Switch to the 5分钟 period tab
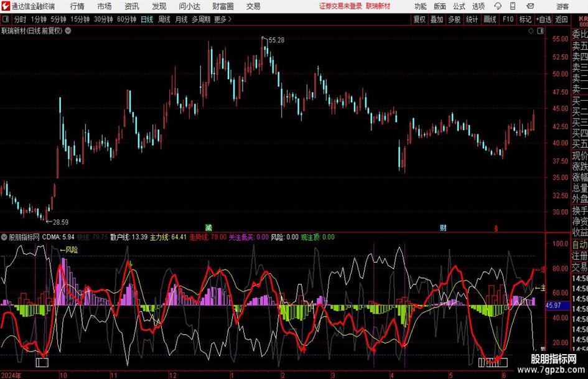This screenshot has width=588, height=379. pyautogui.click(x=58, y=19)
